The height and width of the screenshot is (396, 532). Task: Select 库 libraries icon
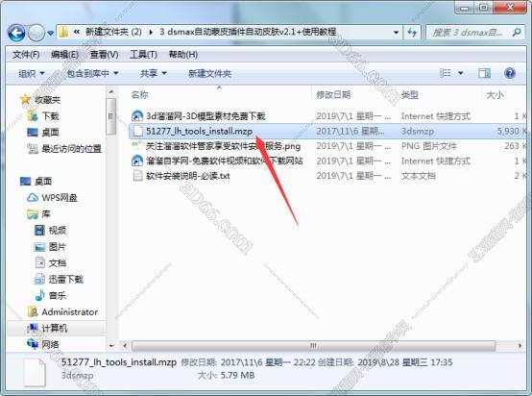(33, 214)
